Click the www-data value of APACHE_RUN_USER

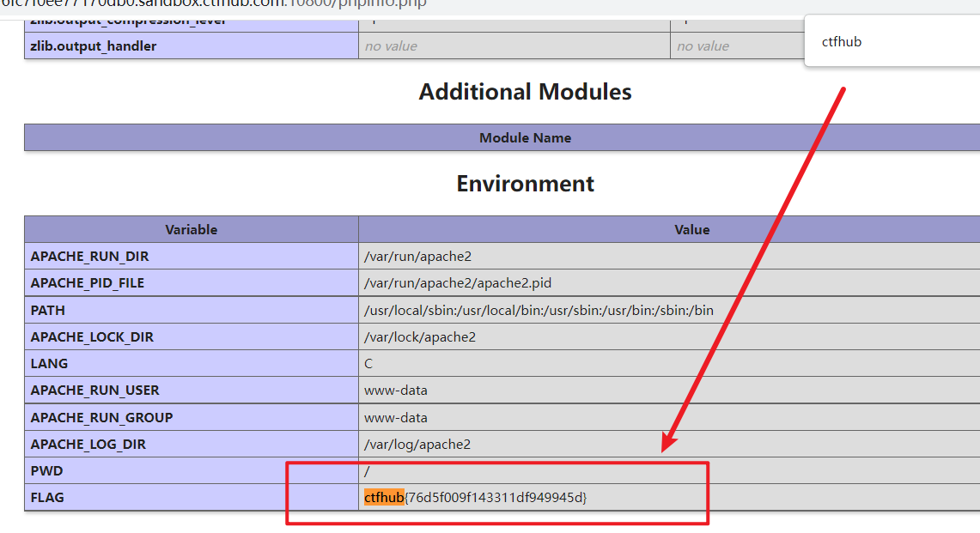396,390
